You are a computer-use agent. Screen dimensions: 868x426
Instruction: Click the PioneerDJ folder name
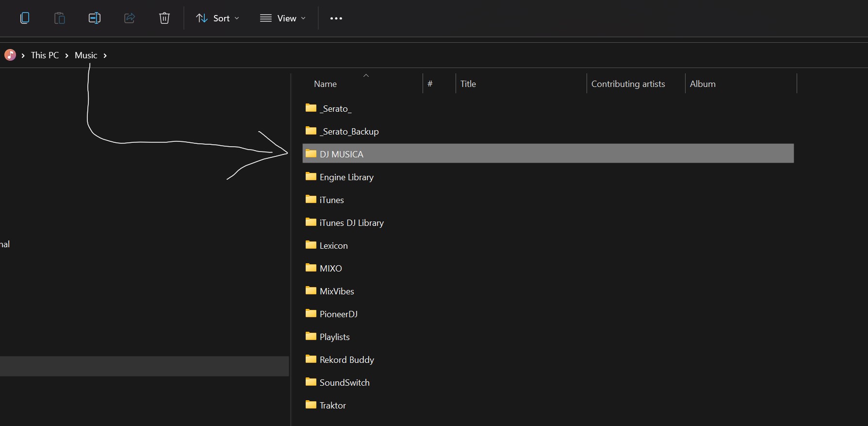coord(338,314)
